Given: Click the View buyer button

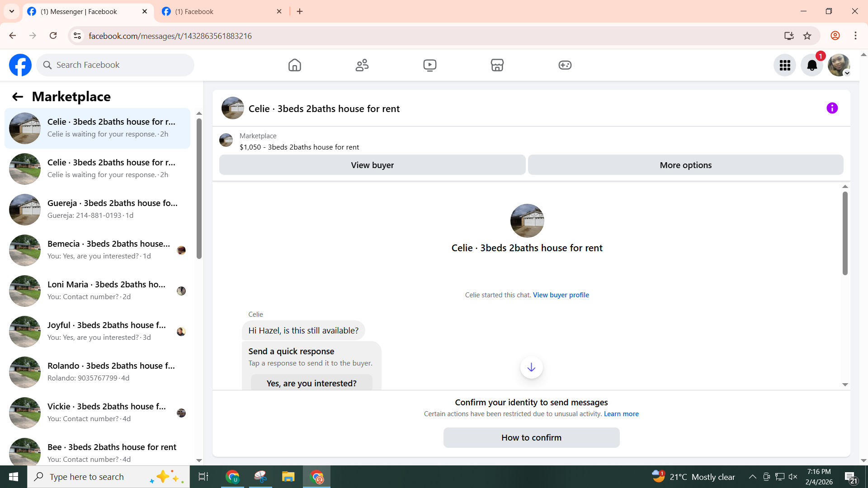Looking at the screenshot, I should click(x=372, y=165).
